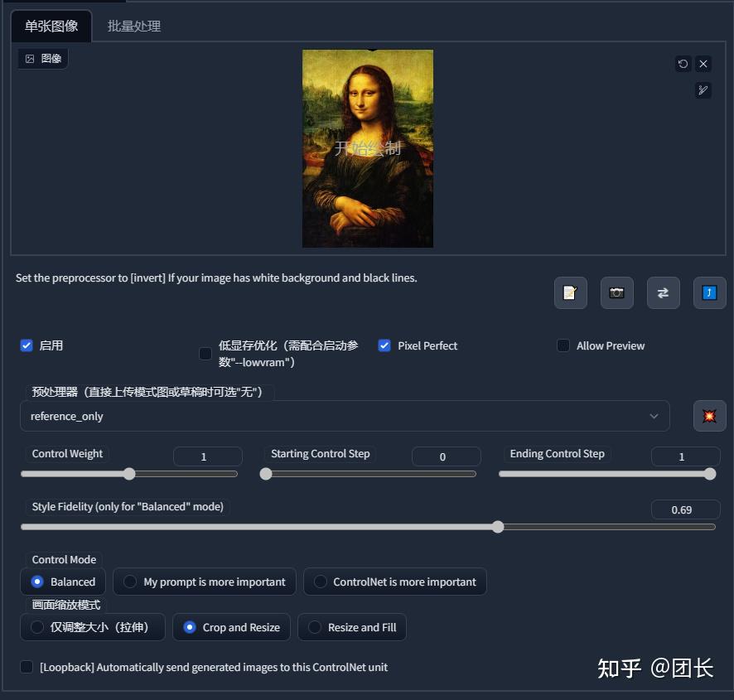Uncheck the Pixel Perfect option
Viewport: 734px width, 700px height.
(384, 346)
